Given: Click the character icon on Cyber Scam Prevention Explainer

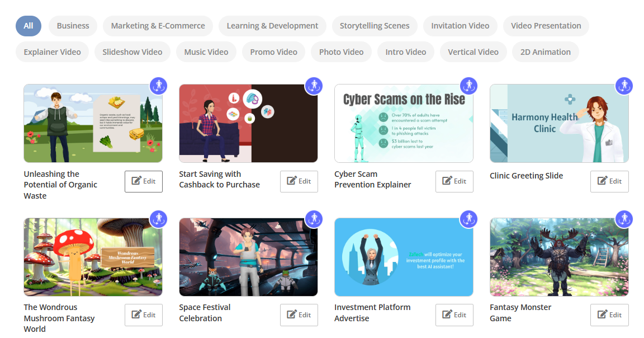Looking at the screenshot, I should coord(468,86).
